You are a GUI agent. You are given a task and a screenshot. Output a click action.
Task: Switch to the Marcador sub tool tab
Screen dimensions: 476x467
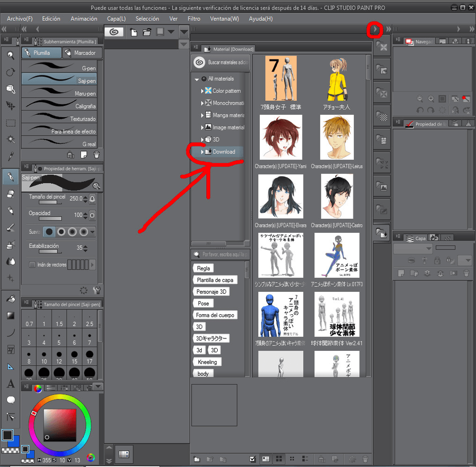82,53
